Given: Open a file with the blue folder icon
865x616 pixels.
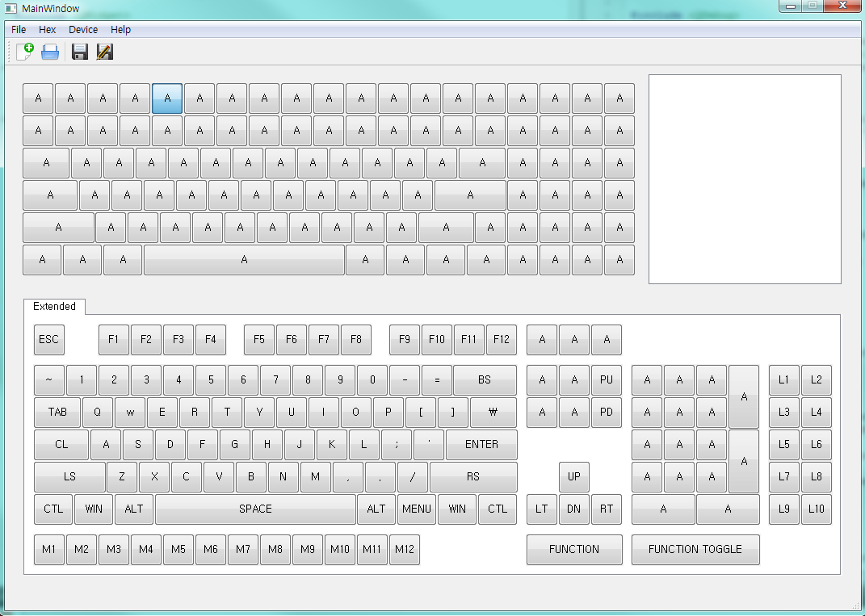Looking at the screenshot, I should (x=50, y=52).
